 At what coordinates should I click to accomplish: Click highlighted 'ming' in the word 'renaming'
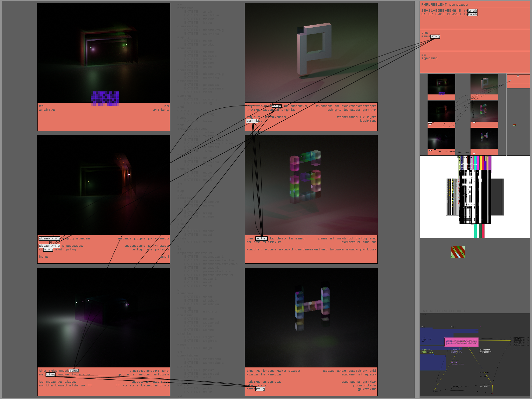point(435,37)
